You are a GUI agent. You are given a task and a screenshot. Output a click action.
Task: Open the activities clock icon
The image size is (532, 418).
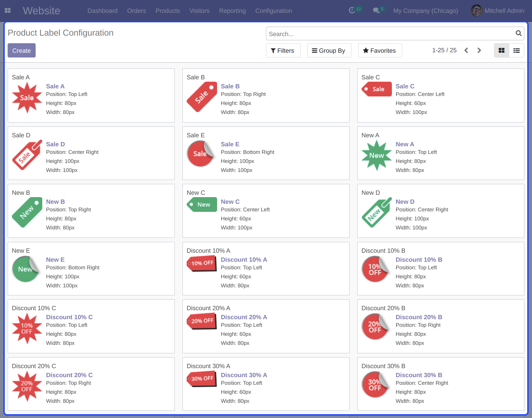pyautogui.click(x=352, y=10)
